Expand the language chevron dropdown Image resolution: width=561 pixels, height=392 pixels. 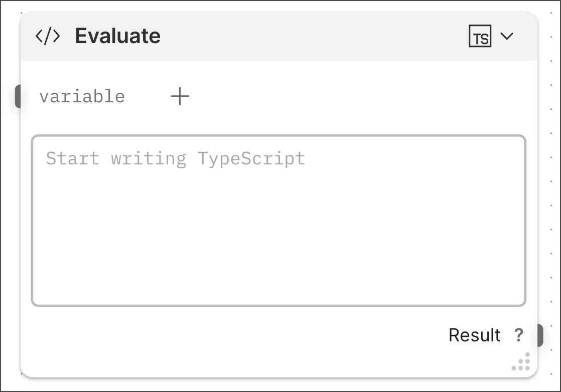point(507,36)
